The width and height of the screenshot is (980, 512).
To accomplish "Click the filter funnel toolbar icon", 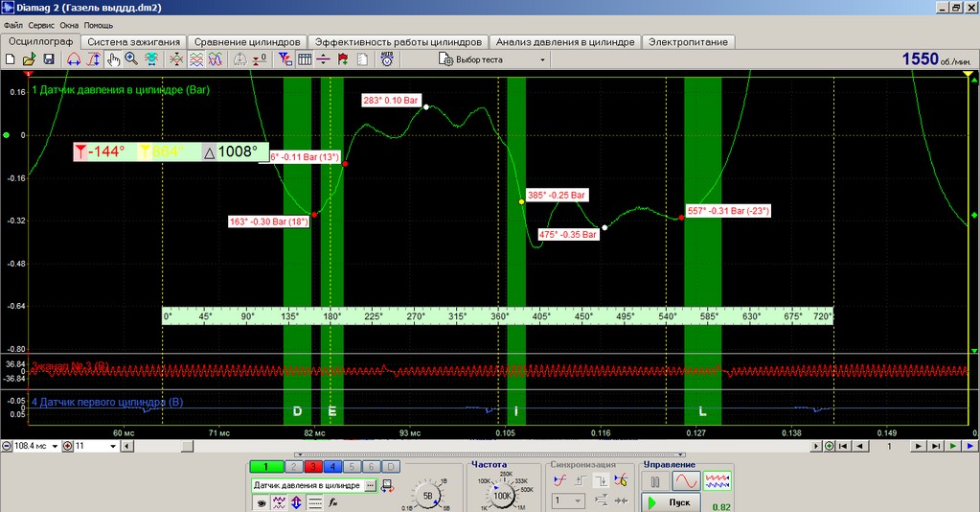I will click(x=285, y=59).
